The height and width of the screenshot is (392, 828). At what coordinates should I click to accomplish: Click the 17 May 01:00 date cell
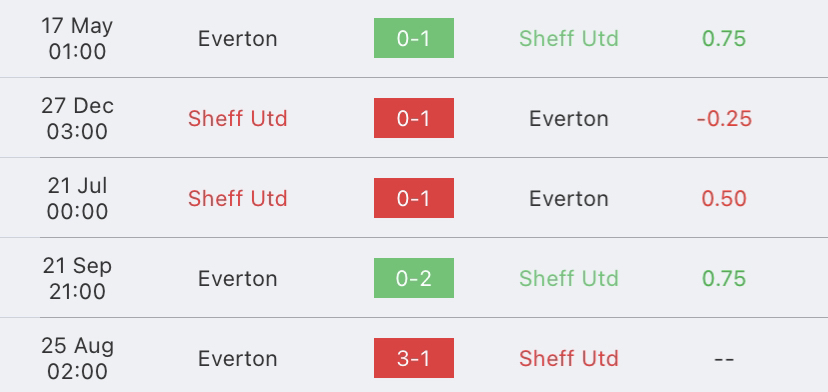tap(77, 39)
